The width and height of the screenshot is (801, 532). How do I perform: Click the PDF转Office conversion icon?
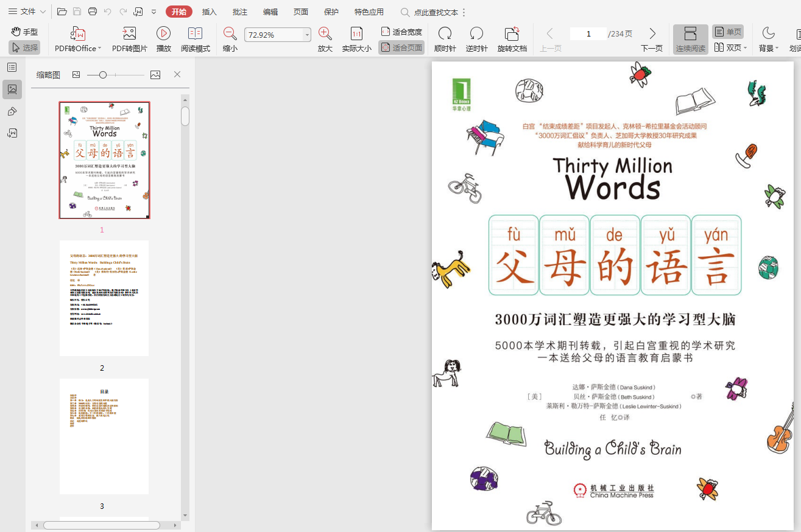pyautogui.click(x=77, y=33)
